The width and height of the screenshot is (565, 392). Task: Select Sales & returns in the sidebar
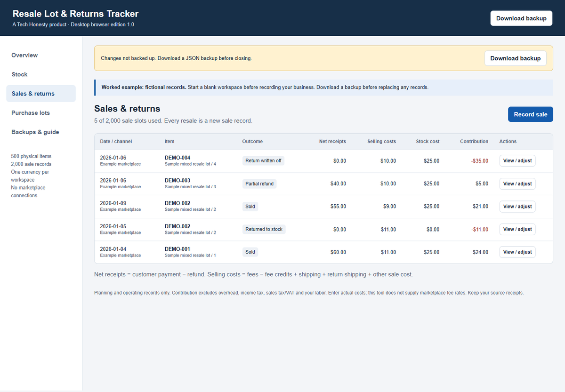41,94
